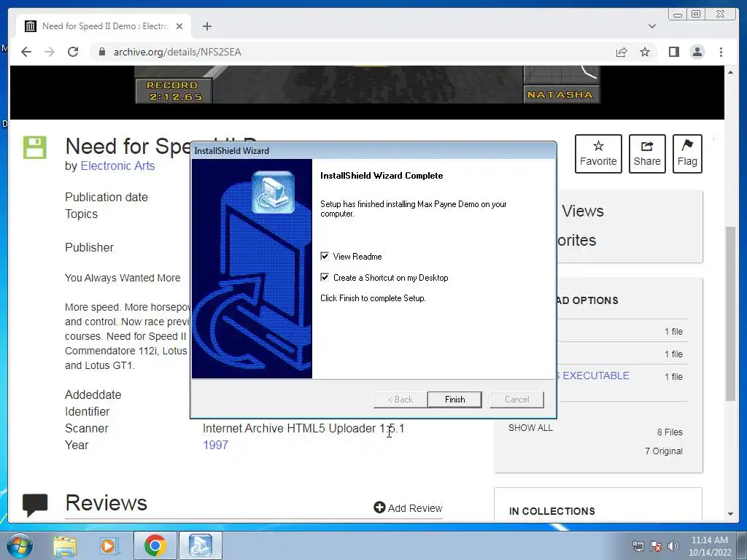Viewport: 747px width, 560px height.
Task: Click the network tray icon
Action: 638,545
